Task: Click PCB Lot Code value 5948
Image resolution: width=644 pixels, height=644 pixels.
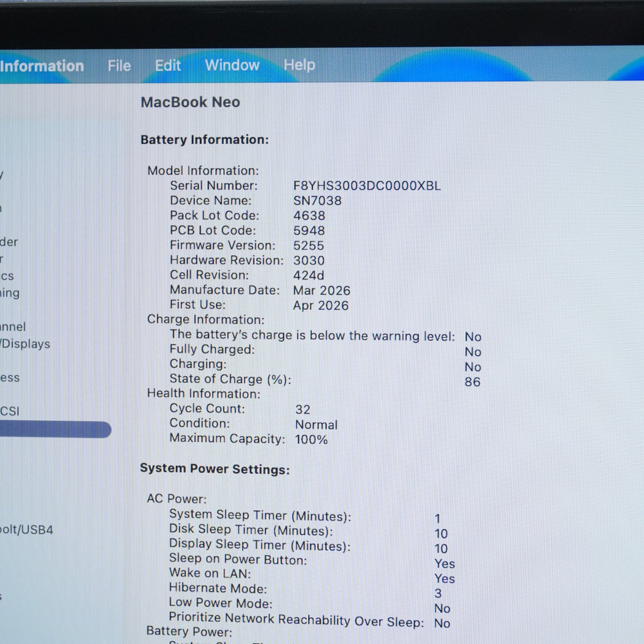Action: point(309,231)
